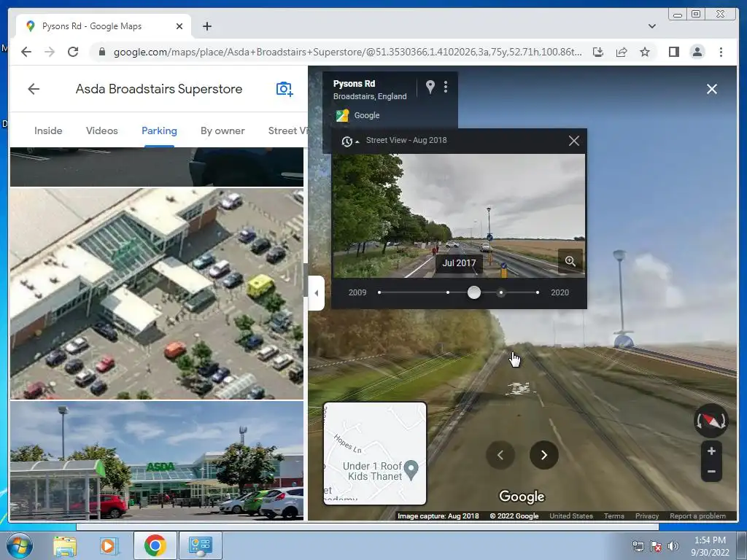The image size is (747, 560).
Task: Click the Jul 2017 timeline slider handle
Action: point(473,292)
